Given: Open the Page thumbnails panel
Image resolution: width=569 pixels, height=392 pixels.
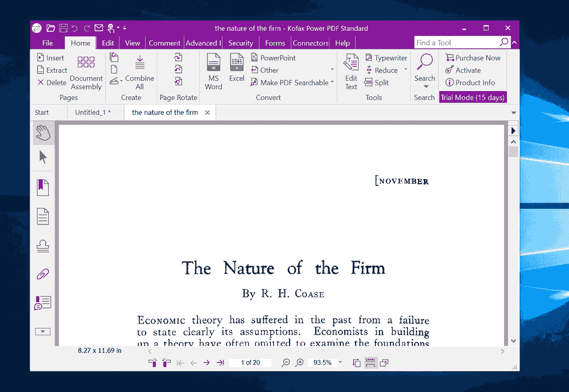Looking at the screenshot, I should pyautogui.click(x=43, y=216).
